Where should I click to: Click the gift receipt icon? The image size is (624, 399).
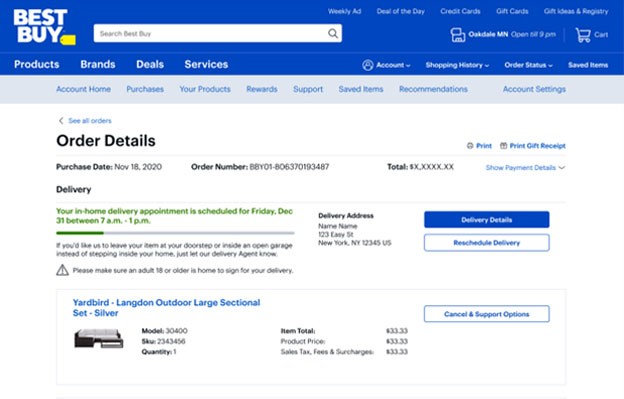click(503, 146)
